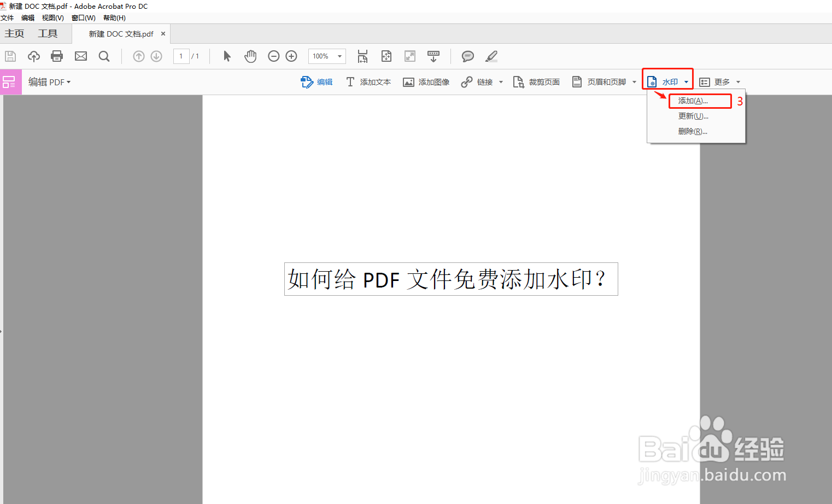Go to next page arrow icon
Viewport: 832px width, 504px height.
[156, 56]
